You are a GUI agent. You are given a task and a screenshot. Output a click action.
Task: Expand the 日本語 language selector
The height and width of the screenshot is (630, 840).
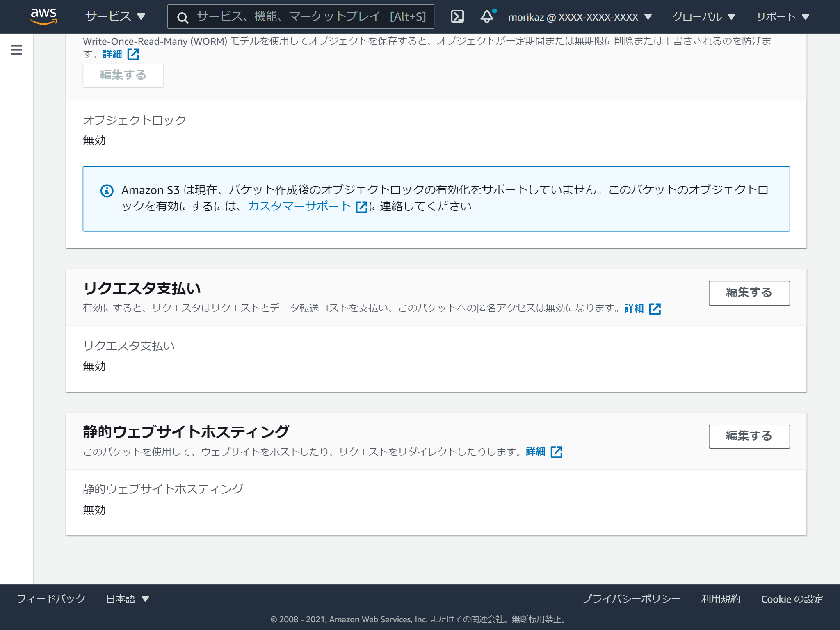click(x=127, y=599)
